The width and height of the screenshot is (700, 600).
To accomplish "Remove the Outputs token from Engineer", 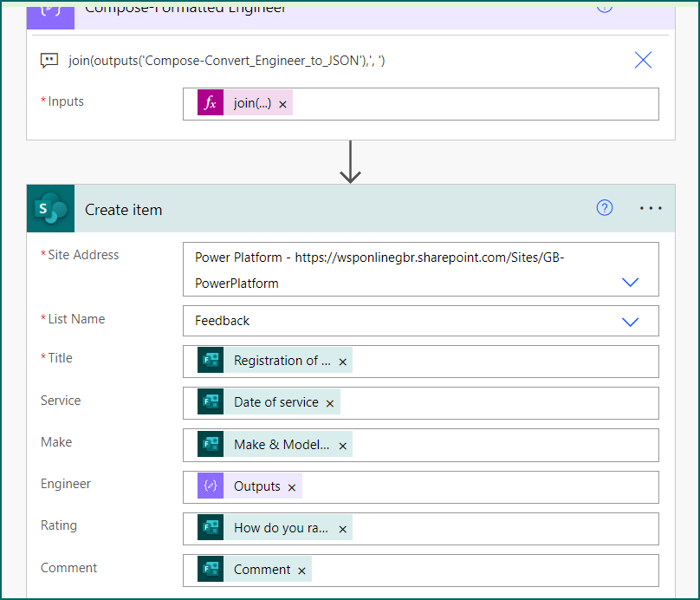I will click(291, 487).
